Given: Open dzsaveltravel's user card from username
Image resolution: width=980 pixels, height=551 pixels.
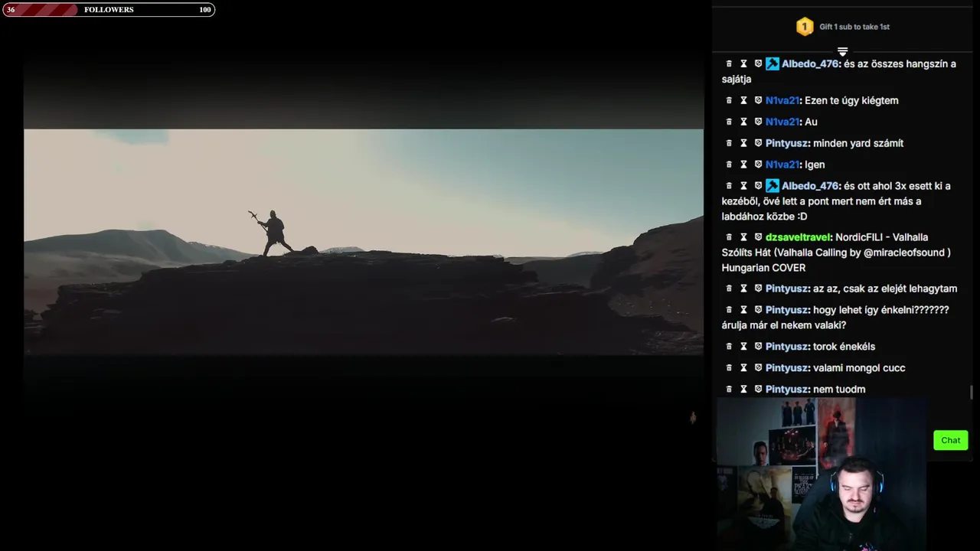Looking at the screenshot, I should point(799,237).
